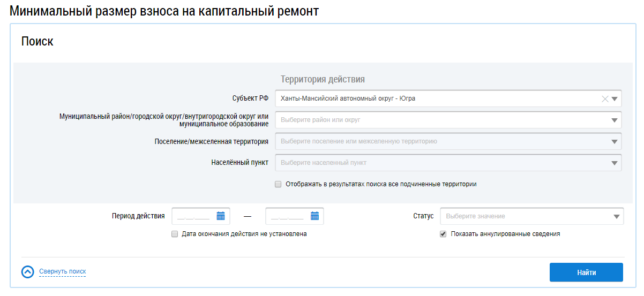This screenshot has width=644, height=296.
Task: Open the end date calendar picker
Action: pyautogui.click(x=314, y=216)
